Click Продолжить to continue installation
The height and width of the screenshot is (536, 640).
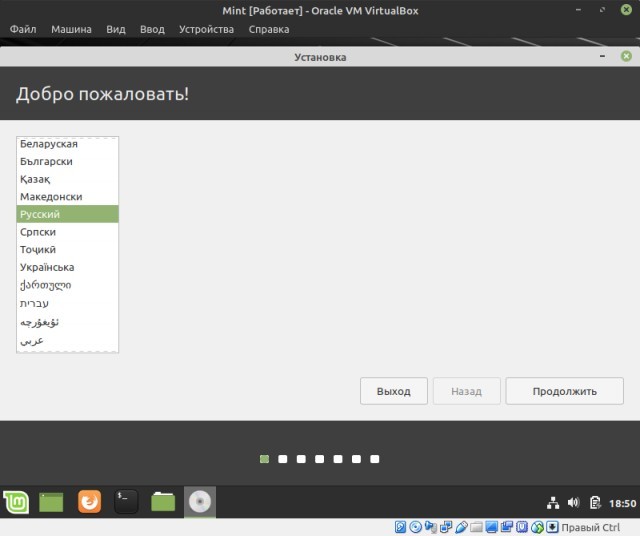click(564, 391)
